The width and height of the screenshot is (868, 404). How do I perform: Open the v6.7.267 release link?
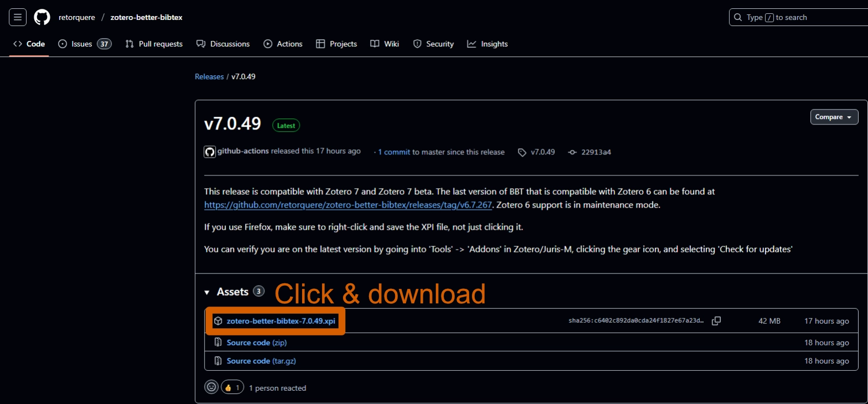point(348,205)
